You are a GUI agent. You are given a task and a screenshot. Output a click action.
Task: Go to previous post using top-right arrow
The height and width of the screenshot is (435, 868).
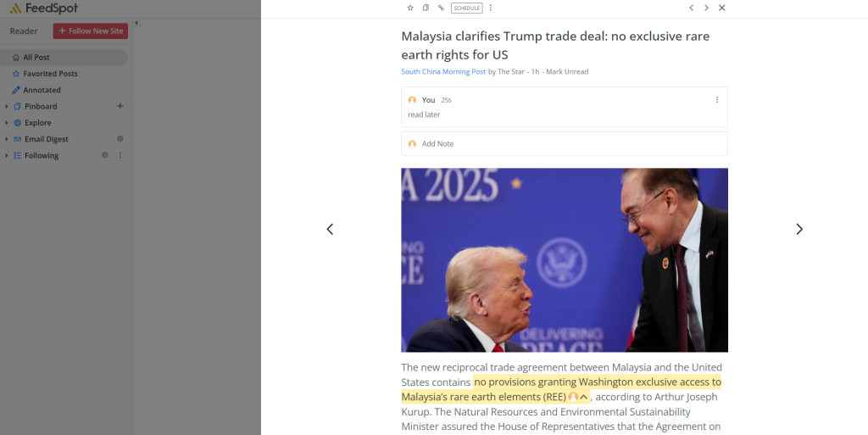[x=692, y=8]
